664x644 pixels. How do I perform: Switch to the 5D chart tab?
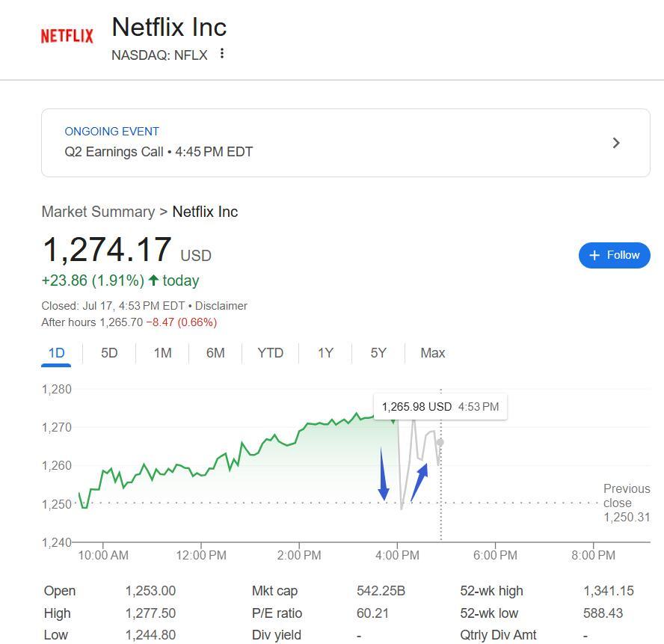point(109,353)
